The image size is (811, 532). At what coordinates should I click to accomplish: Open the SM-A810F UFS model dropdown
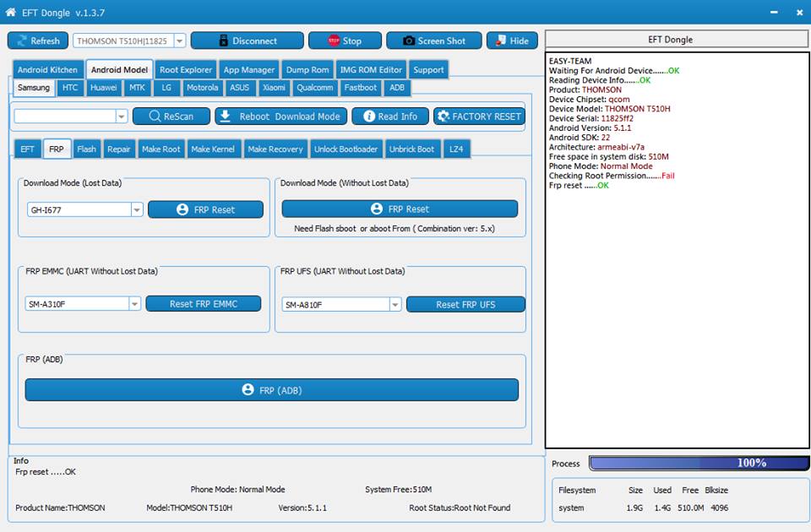pos(395,305)
